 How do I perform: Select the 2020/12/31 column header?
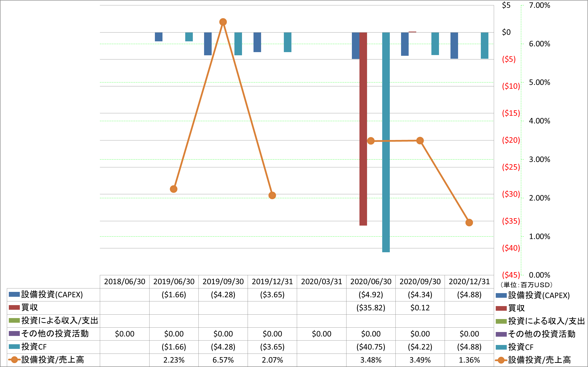coord(469,282)
